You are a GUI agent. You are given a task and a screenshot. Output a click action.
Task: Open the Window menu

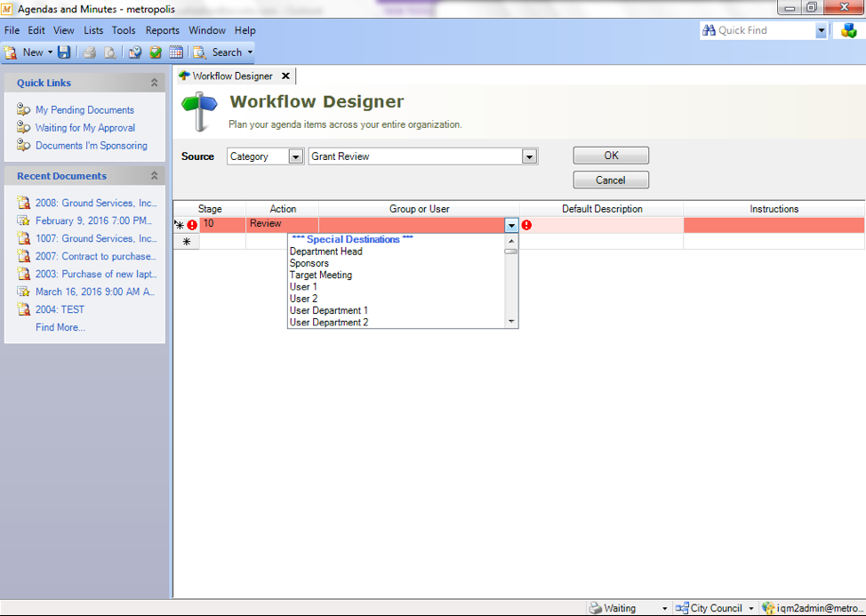(207, 30)
